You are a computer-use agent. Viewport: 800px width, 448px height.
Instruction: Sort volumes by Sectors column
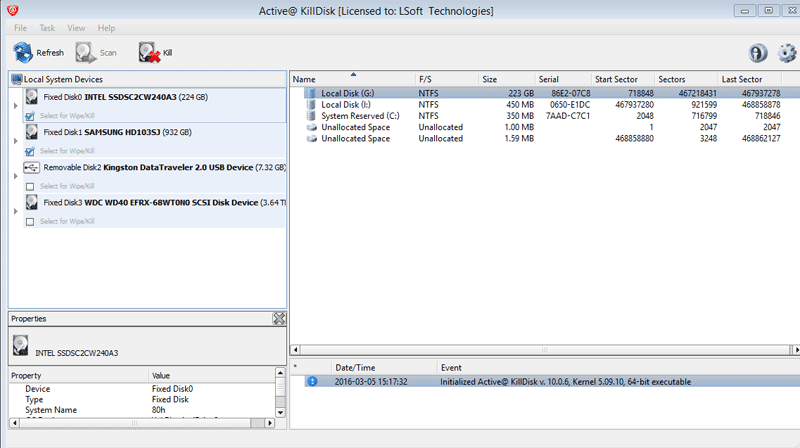(686, 79)
